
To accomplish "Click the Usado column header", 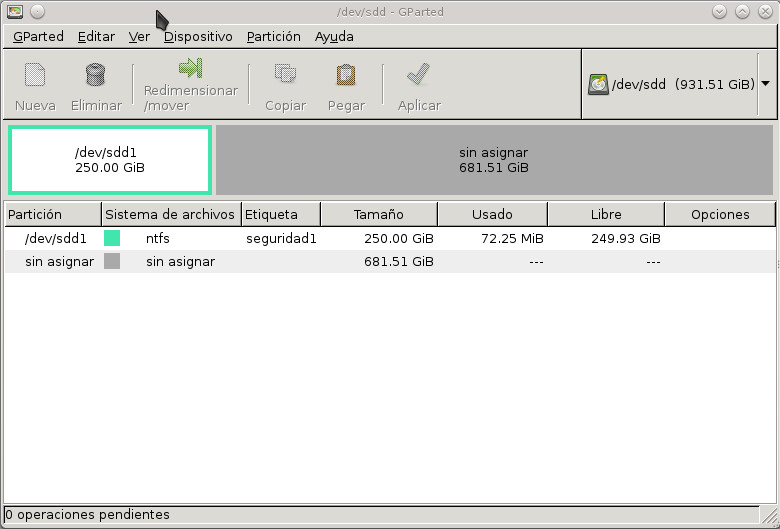I will point(492,214).
